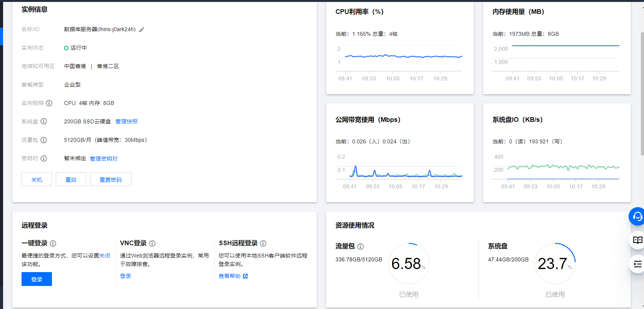
Task: Open the customer support headset floating button
Action: coord(637,216)
